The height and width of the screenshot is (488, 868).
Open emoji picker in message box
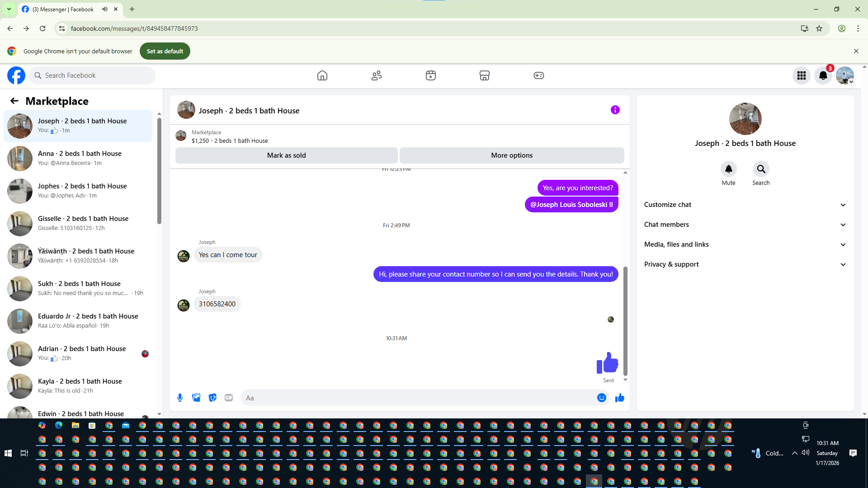click(x=601, y=398)
